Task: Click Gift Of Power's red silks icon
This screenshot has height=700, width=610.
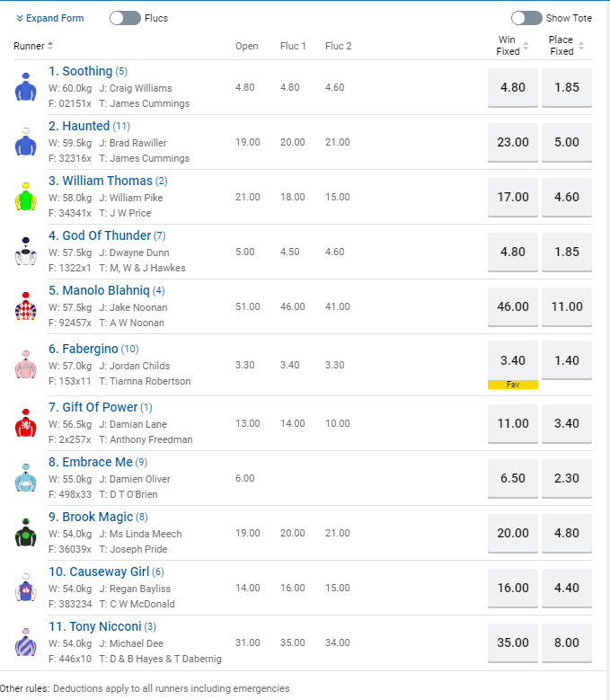Action: click(24, 422)
